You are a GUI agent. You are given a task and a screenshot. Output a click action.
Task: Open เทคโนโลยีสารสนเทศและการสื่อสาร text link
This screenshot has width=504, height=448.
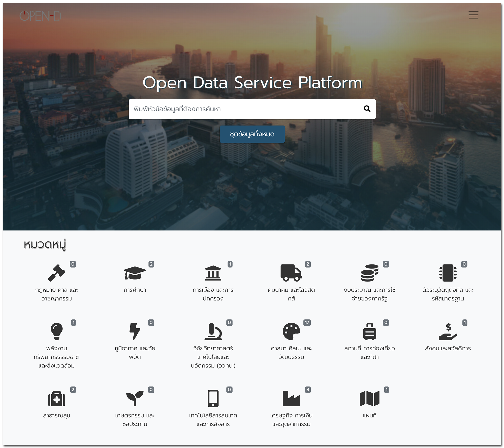pos(213,420)
